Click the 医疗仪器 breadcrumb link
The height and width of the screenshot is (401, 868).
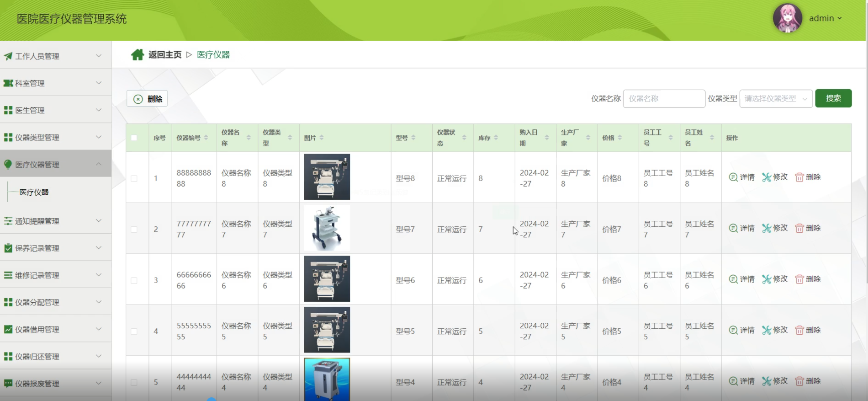tap(213, 55)
